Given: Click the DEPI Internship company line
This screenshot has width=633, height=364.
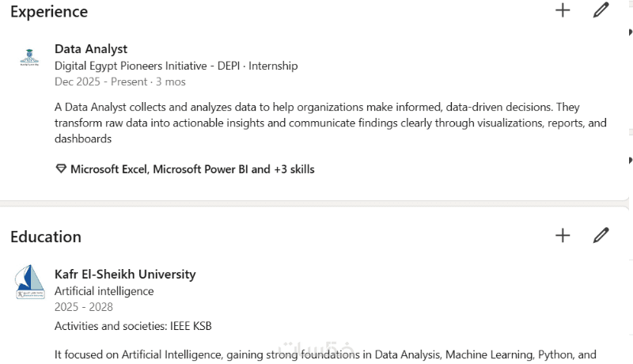Looking at the screenshot, I should 176,66.
